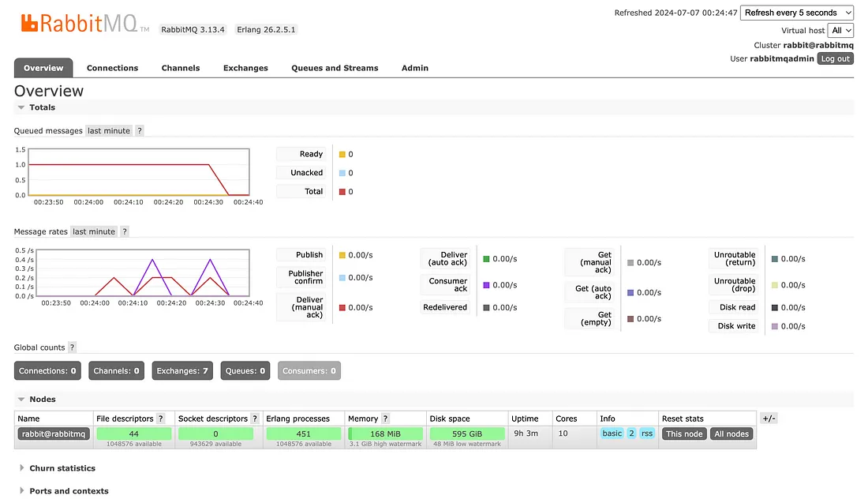Image resolution: width=868 pixels, height=503 pixels.
Task: Click the '451' Erlang processes value
Action: tap(303, 434)
